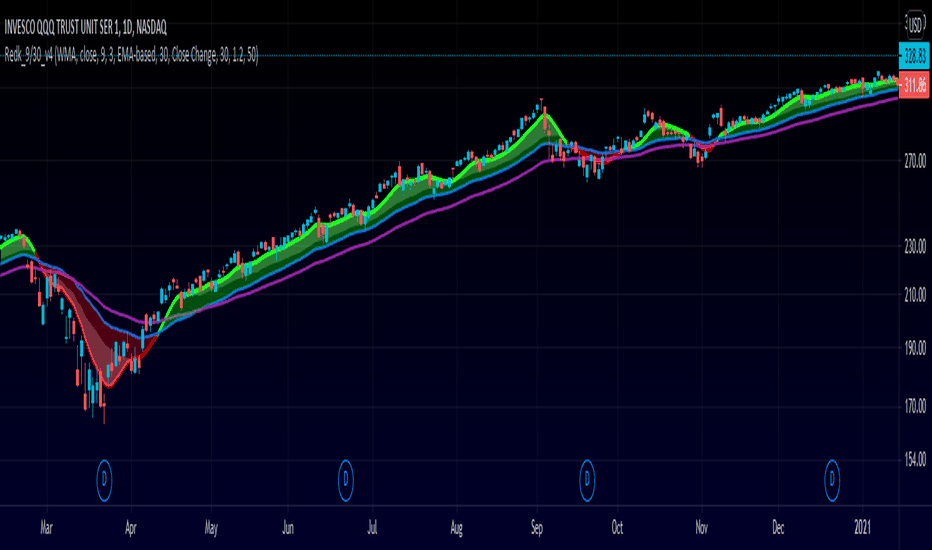Click the dividend marker near late September
This screenshot has height=550, width=932.
tap(587, 480)
